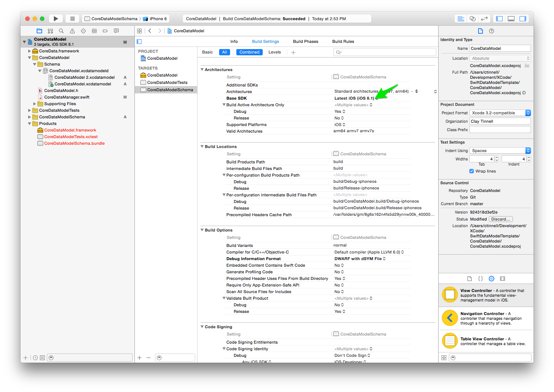Collapse the Code Signing section

coord(202,327)
